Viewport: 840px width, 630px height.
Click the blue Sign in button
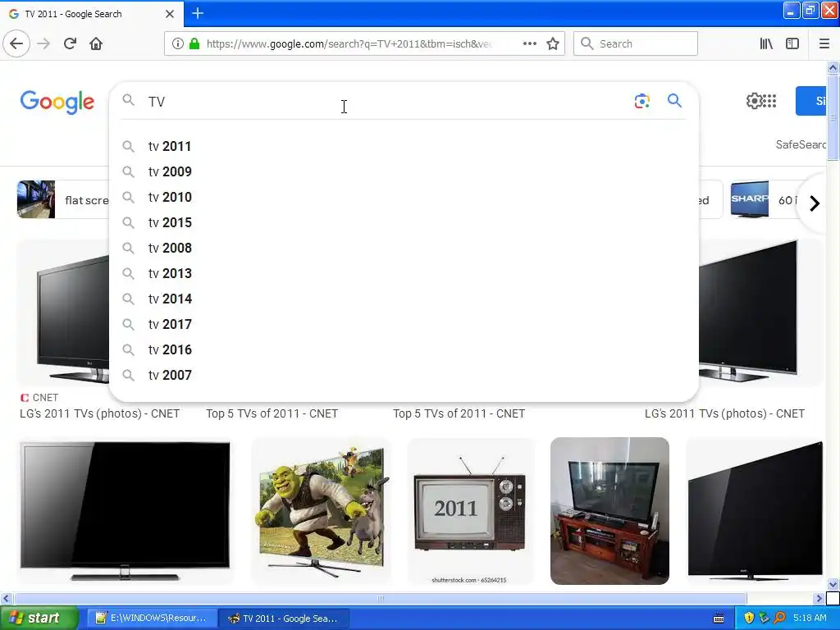click(x=811, y=101)
